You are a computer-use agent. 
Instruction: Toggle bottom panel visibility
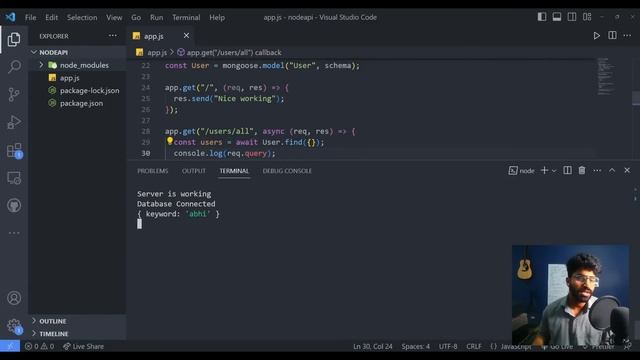click(557, 17)
